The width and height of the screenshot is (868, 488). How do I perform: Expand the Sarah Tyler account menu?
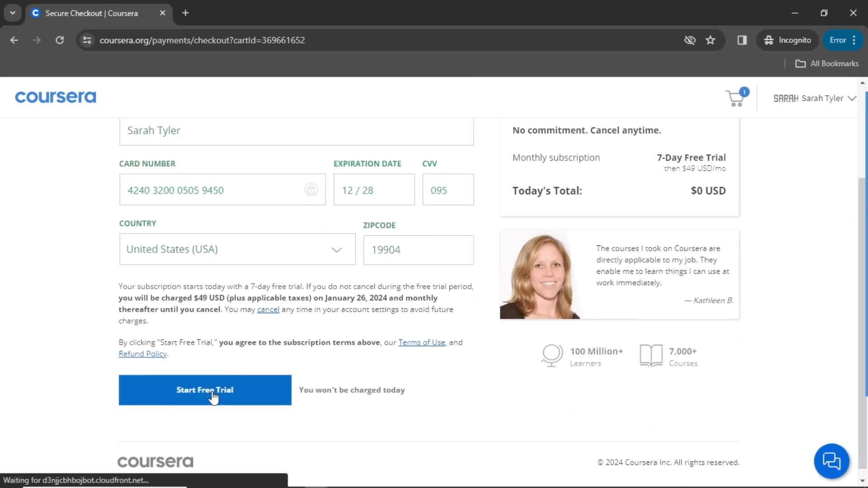pos(815,99)
